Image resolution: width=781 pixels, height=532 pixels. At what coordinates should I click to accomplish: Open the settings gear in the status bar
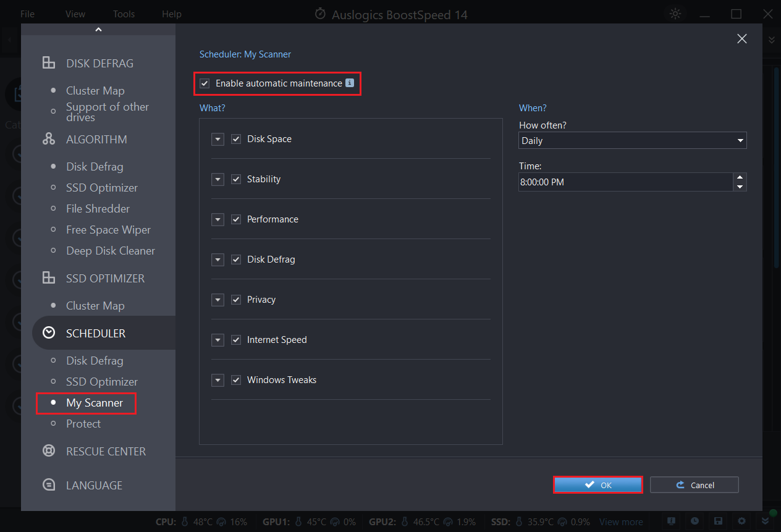[741, 521]
